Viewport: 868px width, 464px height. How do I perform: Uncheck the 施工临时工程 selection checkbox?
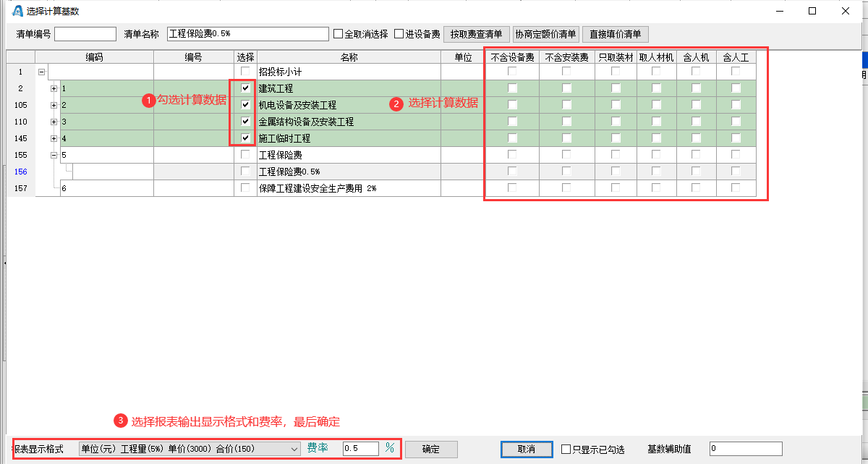246,138
